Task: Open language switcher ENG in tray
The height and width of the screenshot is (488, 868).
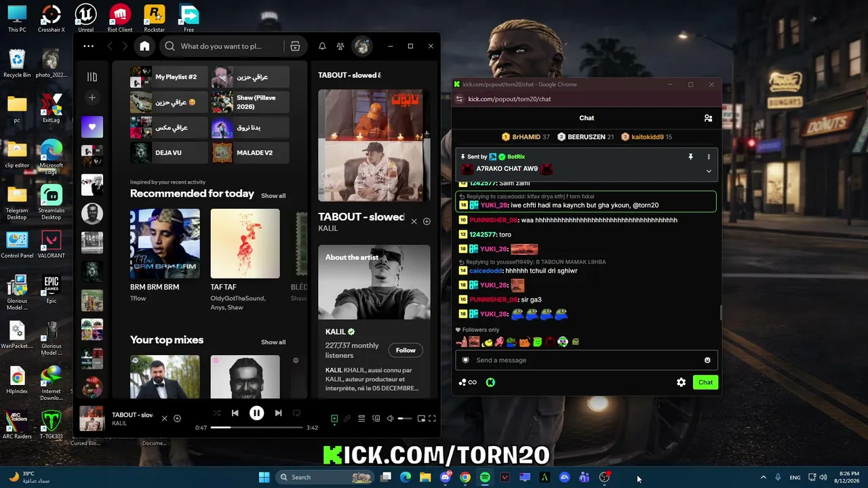Action: coord(795,477)
